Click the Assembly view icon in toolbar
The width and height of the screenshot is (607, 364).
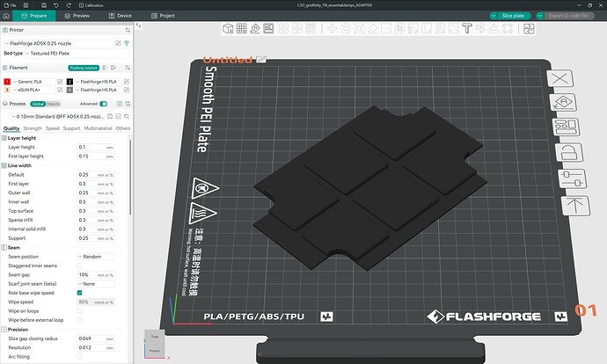click(x=529, y=29)
